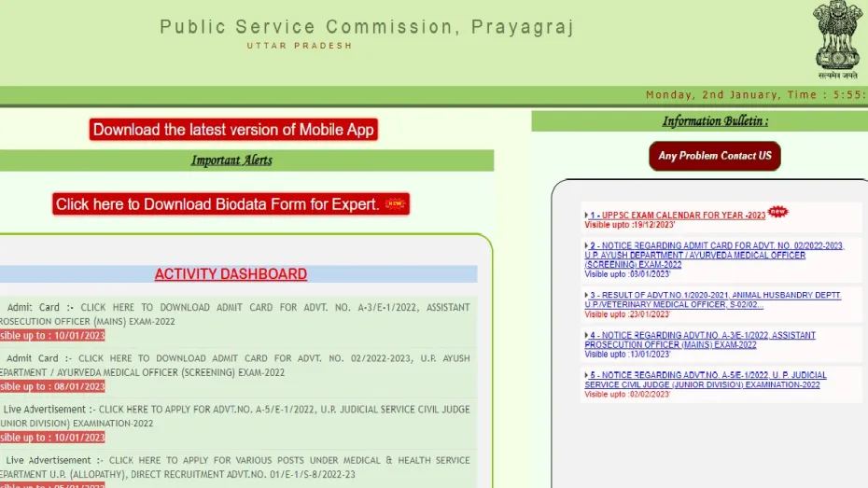Click the arrow bullet before Judicial Service notice
This screenshot has height=488, width=868.
(586, 375)
